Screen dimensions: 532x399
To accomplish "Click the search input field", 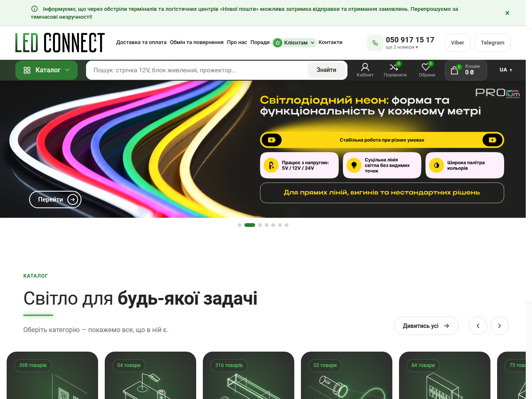I will (197, 70).
